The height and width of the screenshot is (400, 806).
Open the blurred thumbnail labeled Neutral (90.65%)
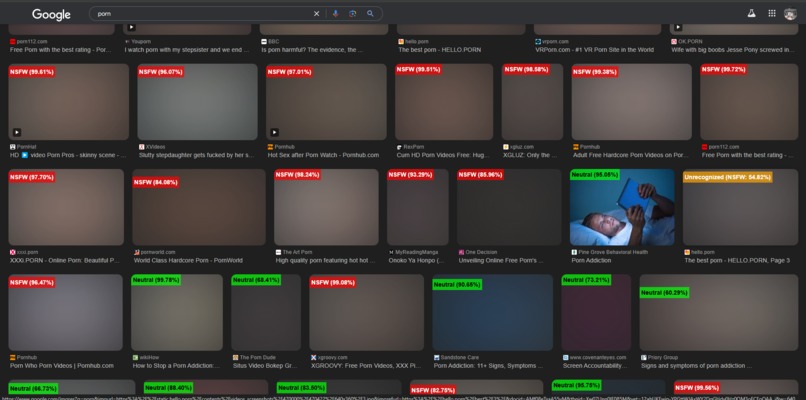coord(492,313)
